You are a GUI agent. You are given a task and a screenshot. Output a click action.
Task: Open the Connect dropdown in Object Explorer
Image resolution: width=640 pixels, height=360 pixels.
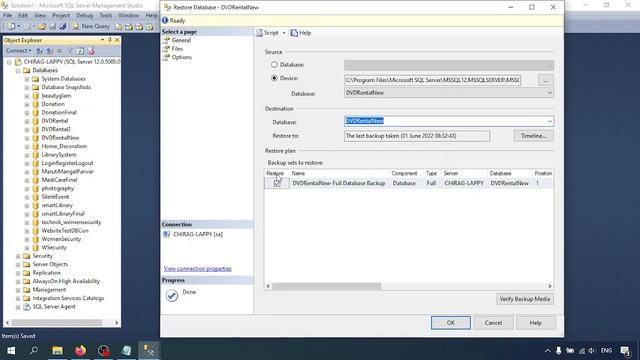18,51
